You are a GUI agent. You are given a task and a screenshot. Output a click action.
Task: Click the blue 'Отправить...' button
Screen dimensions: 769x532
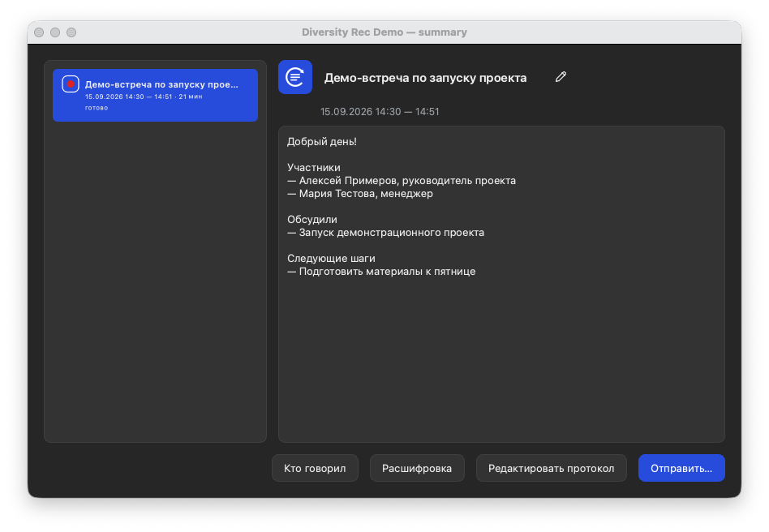point(681,468)
